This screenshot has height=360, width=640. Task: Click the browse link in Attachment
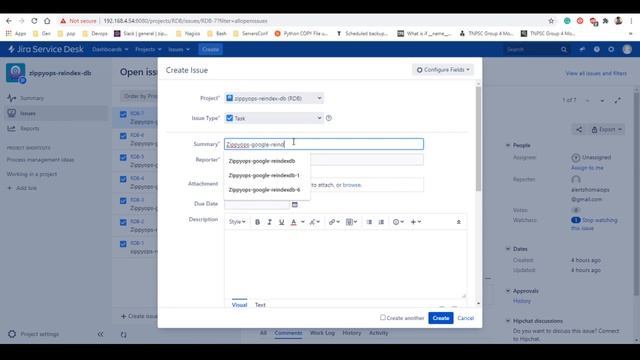pyautogui.click(x=351, y=185)
